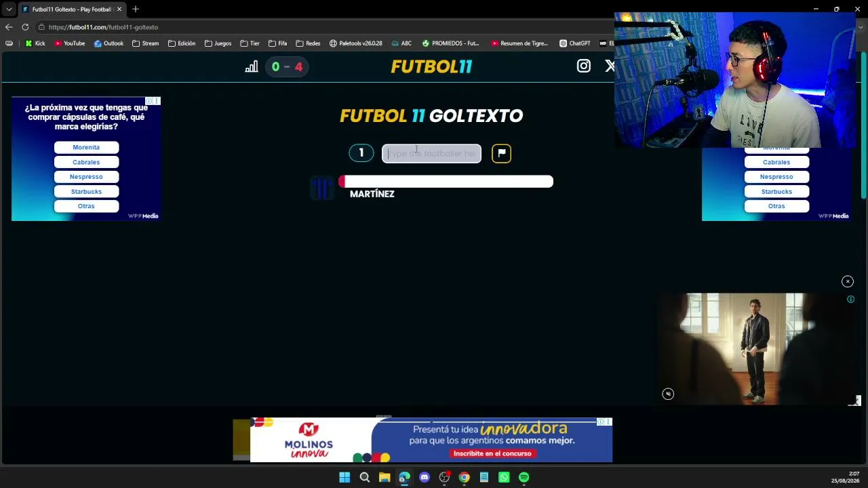Open the Resumen de Tigre bookmark
Screen dimensions: 868x488
pyautogui.click(x=519, y=43)
